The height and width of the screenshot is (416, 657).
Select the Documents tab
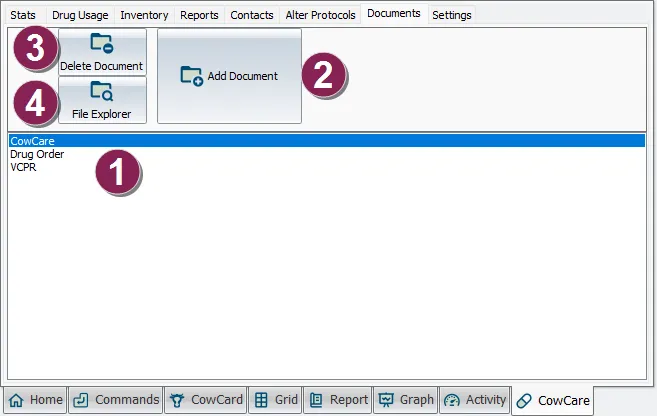[394, 13]
